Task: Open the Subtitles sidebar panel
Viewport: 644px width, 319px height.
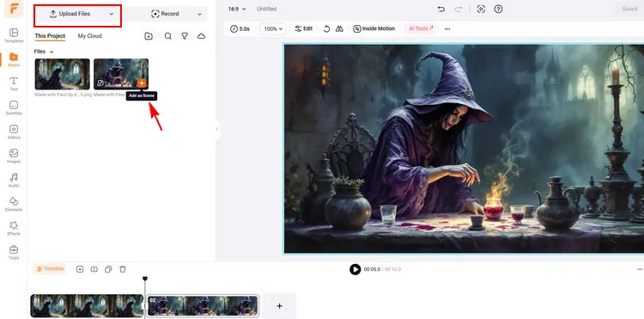Action: [x=14, y=108]
